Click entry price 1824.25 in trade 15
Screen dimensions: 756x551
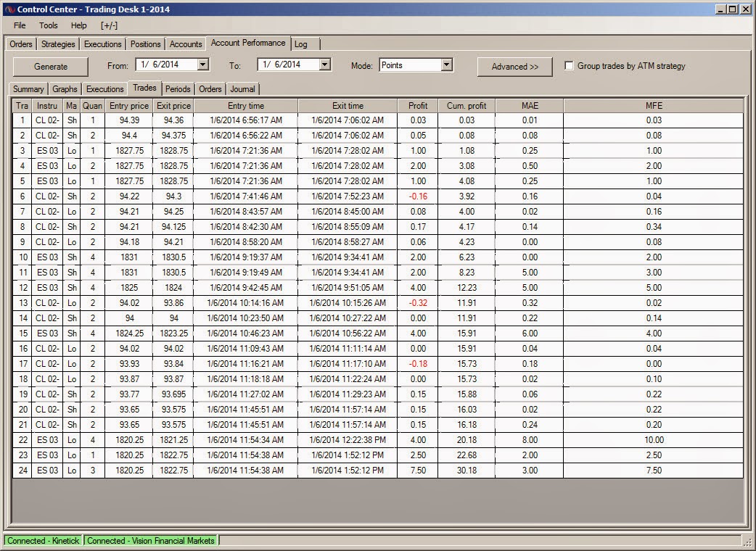(129, 333)
